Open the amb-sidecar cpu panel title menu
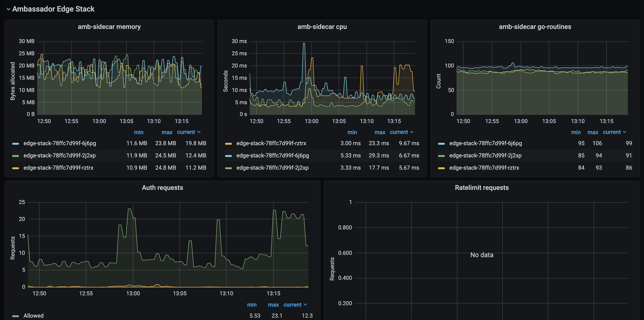 click(x=322, y=27)
